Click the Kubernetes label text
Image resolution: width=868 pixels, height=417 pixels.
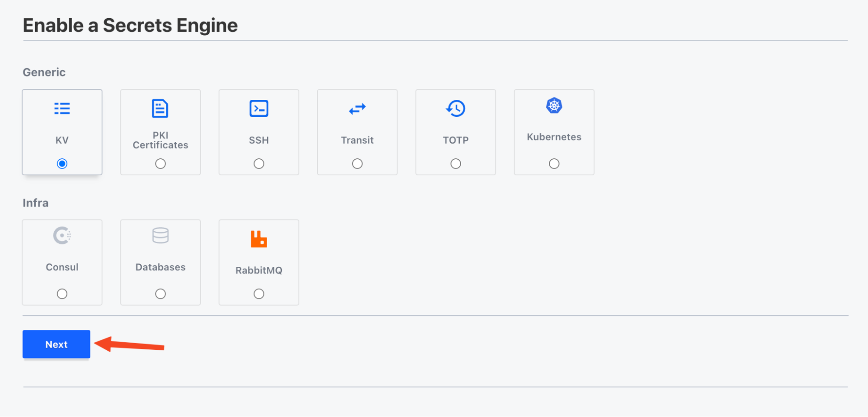tap(554, 137)
